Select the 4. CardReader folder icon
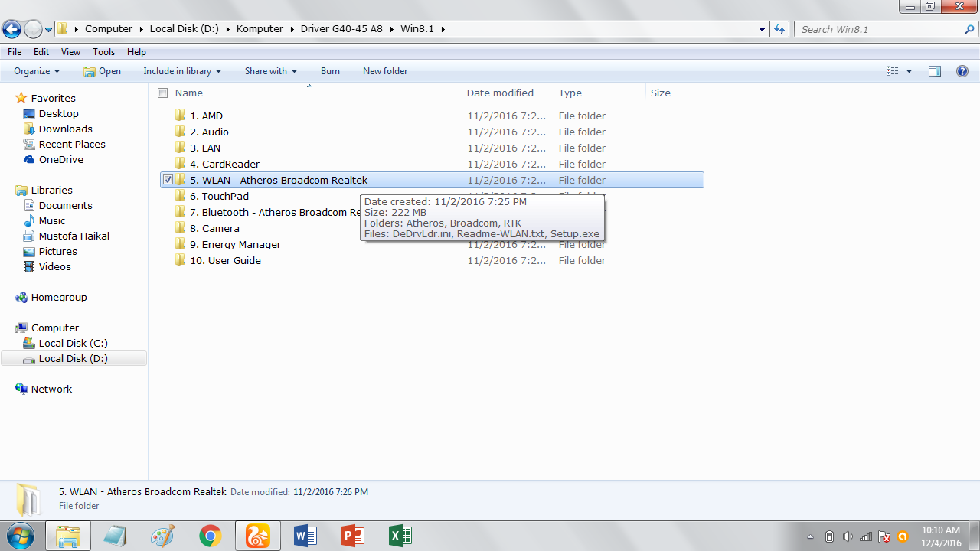Image resolution: width=980 pixels, height=551 pixels. coord(181,164)
